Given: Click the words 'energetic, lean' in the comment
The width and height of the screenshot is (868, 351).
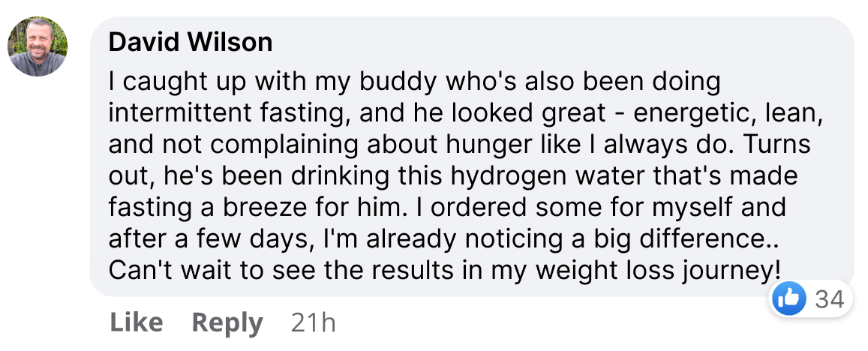Looking at the screenshot, I should coord(725,114).
